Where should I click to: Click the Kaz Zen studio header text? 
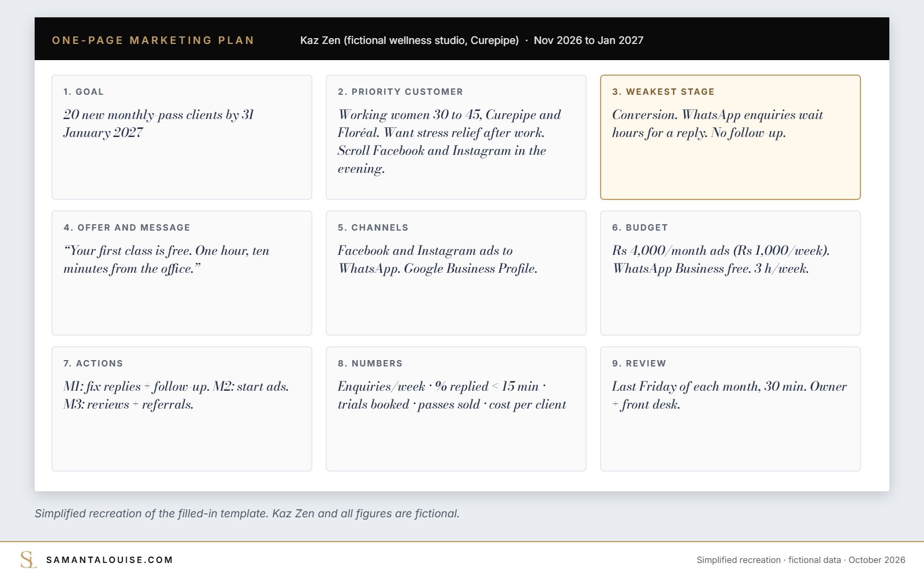[472, 40]
